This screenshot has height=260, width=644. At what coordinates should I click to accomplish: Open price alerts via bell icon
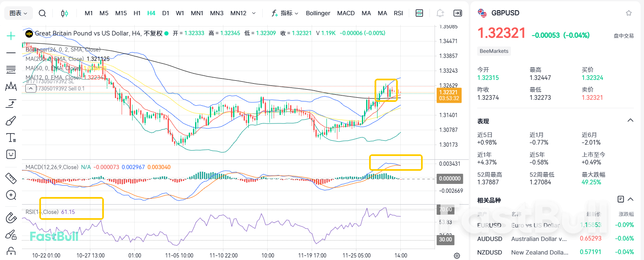(440, 13)
